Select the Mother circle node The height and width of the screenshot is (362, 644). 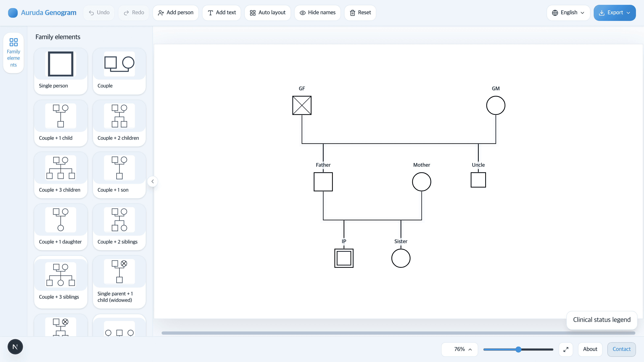click(x=421, y=182)
